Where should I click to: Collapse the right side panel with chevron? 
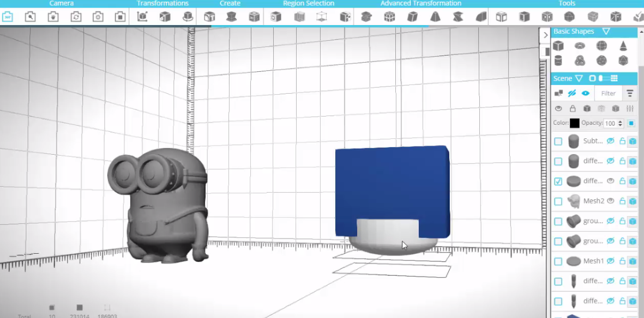[x=545, y=35]
